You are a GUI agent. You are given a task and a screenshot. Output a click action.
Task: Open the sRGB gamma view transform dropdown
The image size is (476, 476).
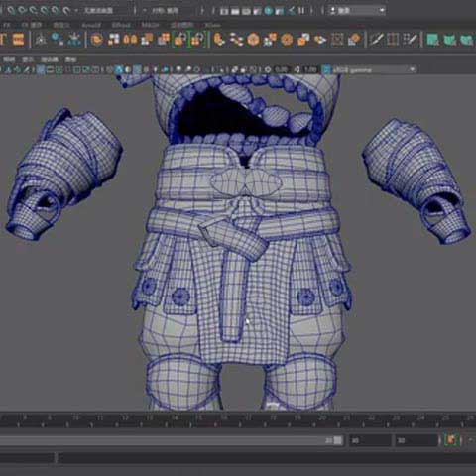tap(375, 69)
